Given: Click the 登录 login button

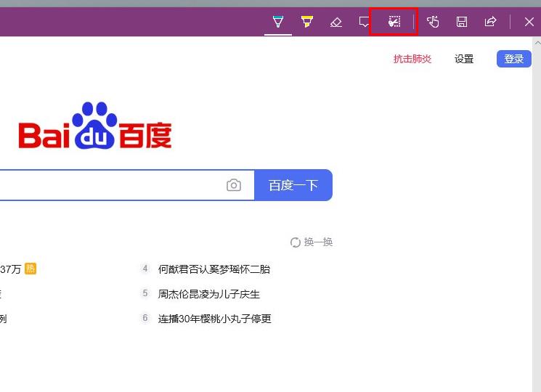Looking at the screenshot, I should (513, 59).
